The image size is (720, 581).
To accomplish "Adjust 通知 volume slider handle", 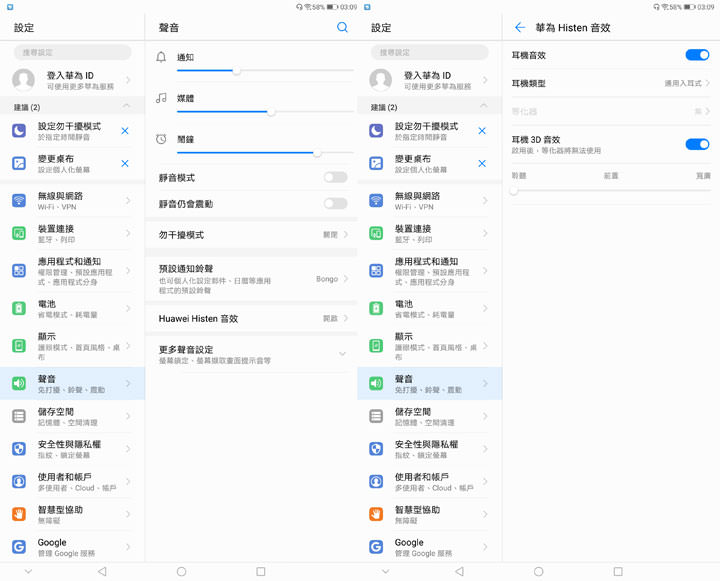I will [236, 71].
